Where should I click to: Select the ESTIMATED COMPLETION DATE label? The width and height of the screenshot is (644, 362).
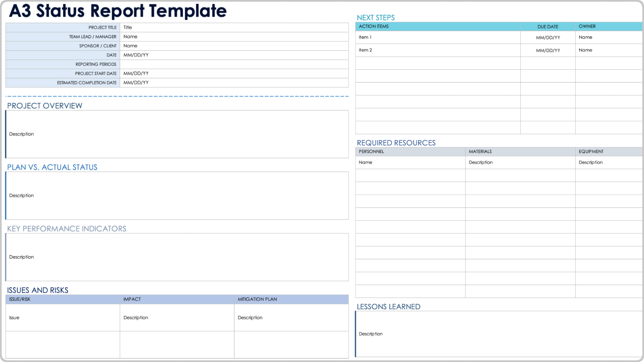point(63,83)
